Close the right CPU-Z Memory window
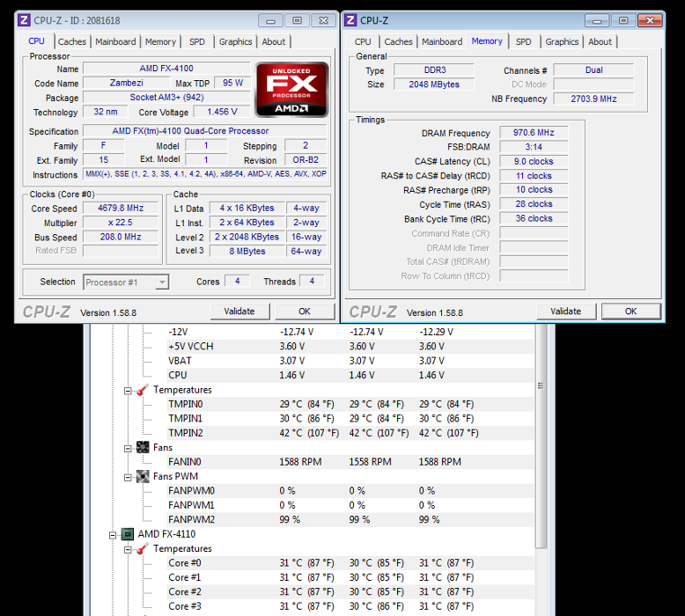The image size is (685, 616). (x=650, y=20)
